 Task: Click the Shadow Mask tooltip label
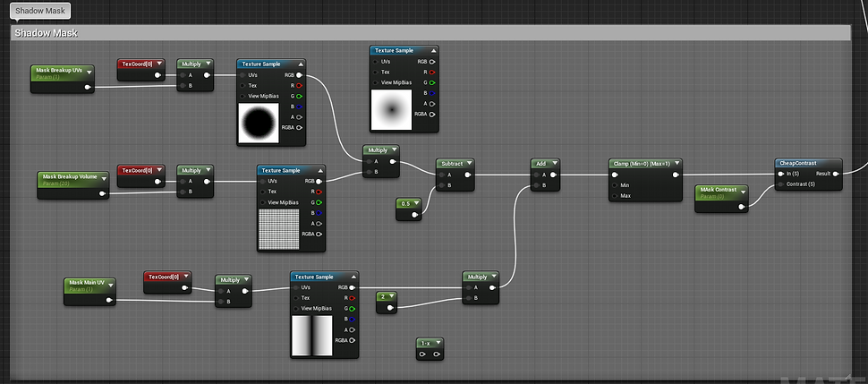point(40,11)
